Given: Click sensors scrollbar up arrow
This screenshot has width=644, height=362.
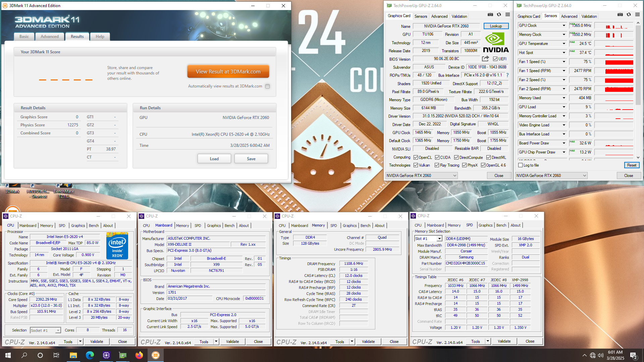Looking at the screenshot, I should click(x=638, y=23).
